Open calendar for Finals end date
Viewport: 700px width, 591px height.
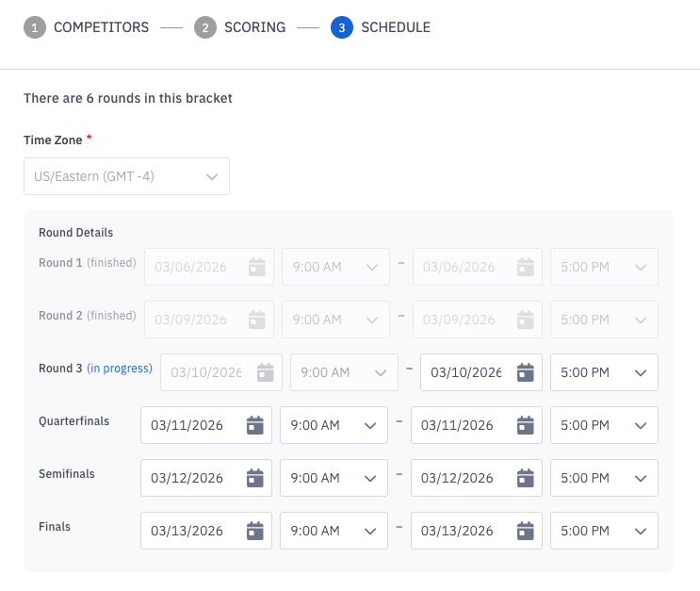[526, 531]
